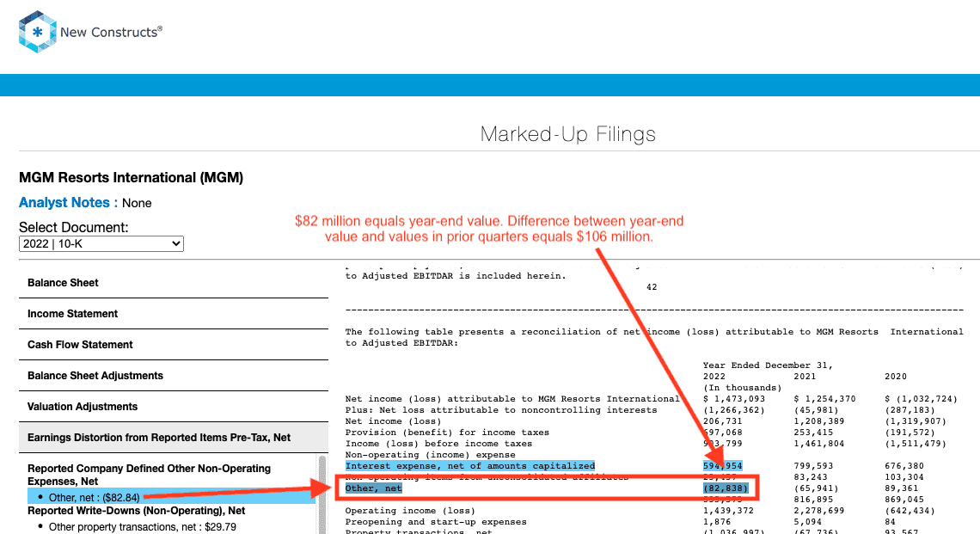Click the Marked-Up Filings heading
The image size is (980, 534).
tap(568, 134)
